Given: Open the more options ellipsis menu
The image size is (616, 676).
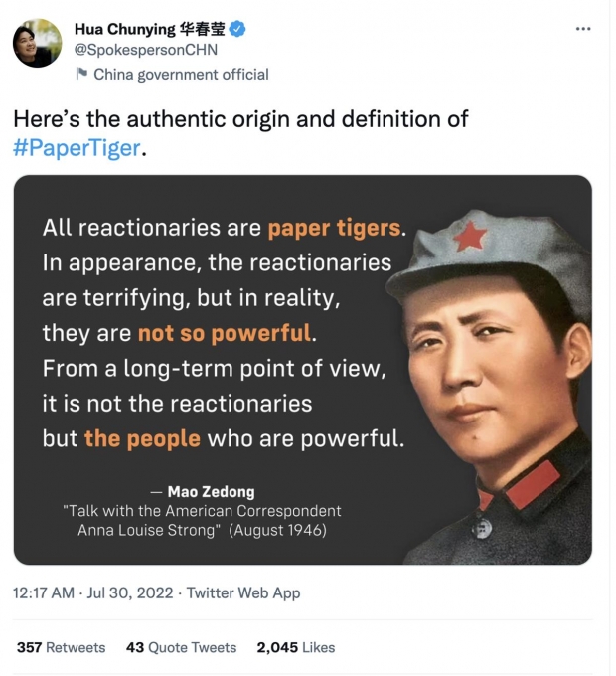Looking at the screenshot, I should 583,29.
